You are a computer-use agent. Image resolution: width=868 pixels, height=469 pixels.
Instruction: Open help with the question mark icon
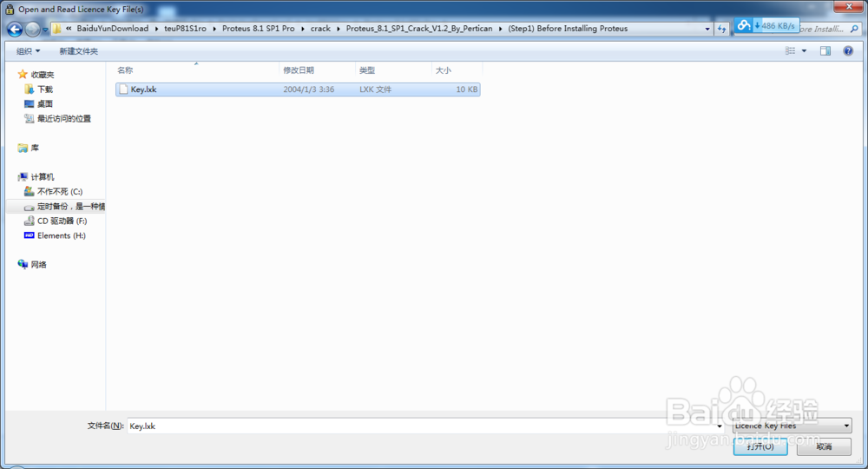[848, 51]
